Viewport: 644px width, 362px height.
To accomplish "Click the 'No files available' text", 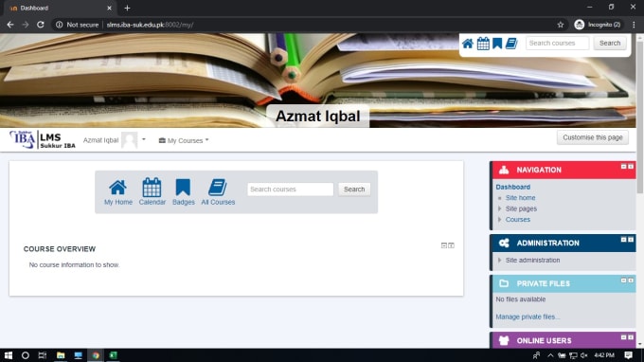I will click(520, 299).
